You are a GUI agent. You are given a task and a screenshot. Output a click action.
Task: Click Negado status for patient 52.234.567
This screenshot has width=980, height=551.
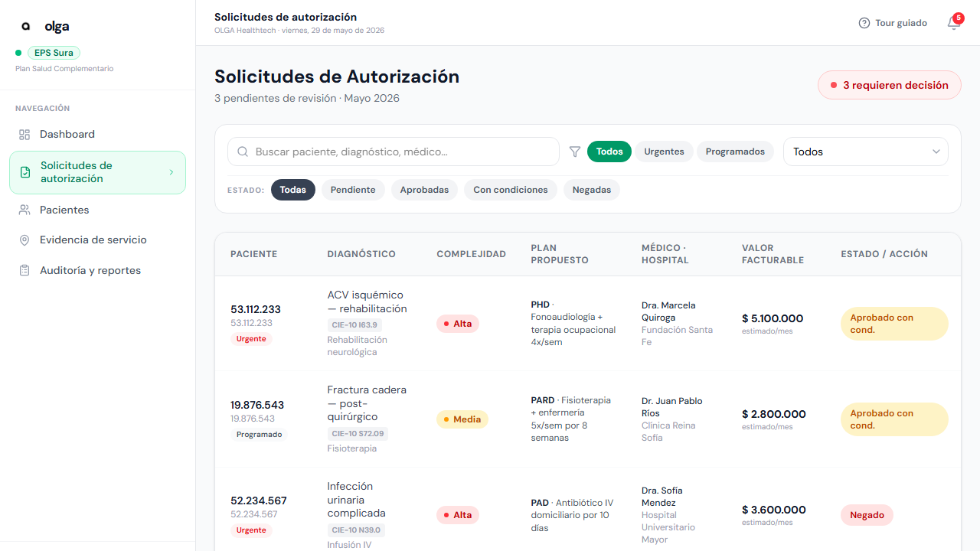[x=867, y=515]
